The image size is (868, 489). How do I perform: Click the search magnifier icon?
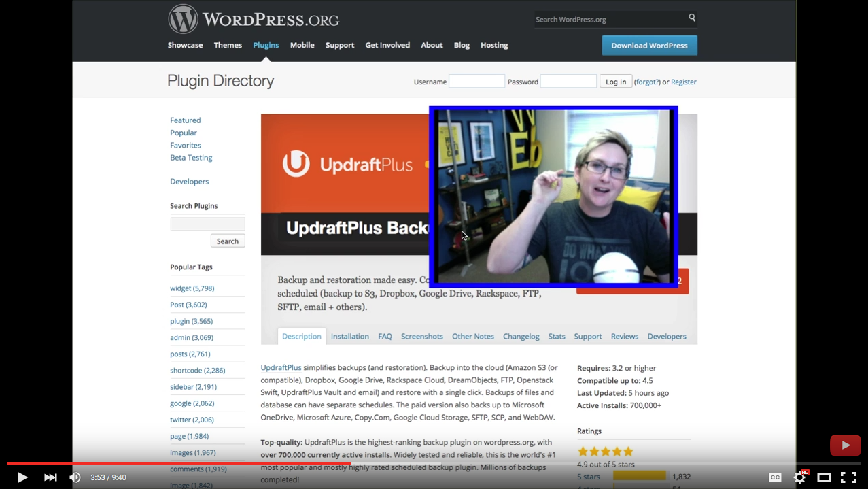692,18
